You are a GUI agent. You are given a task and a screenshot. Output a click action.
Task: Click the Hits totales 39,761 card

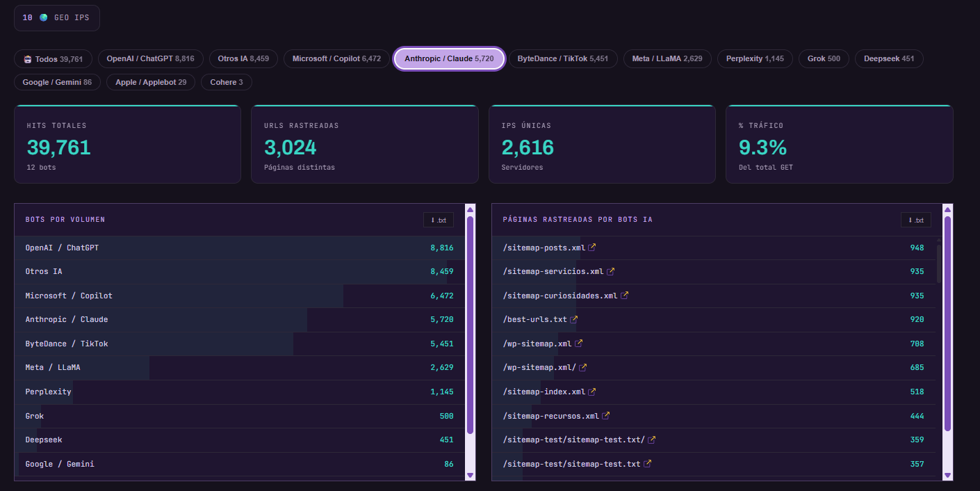pyautogui.click(x=127, y=144)
